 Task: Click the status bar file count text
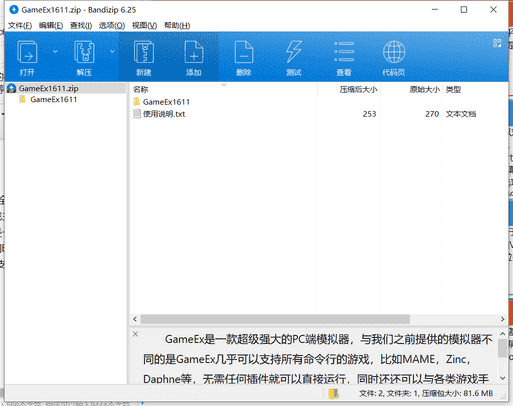coord(426,394)
